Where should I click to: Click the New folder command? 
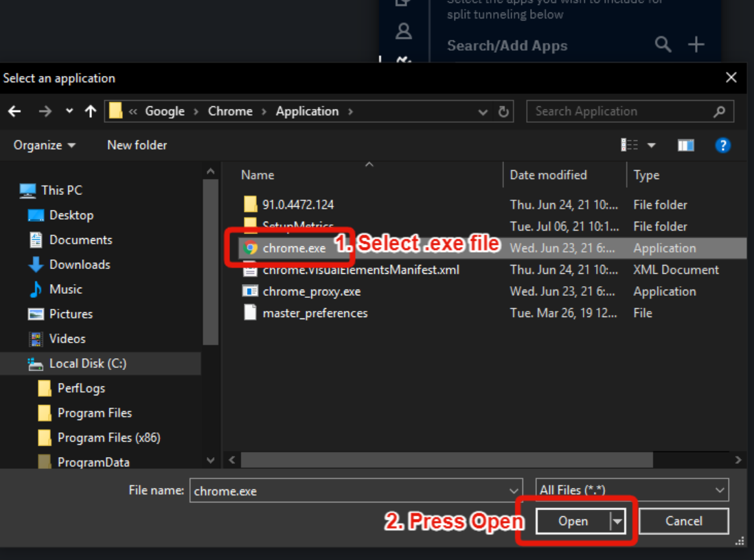pos(137,145)
